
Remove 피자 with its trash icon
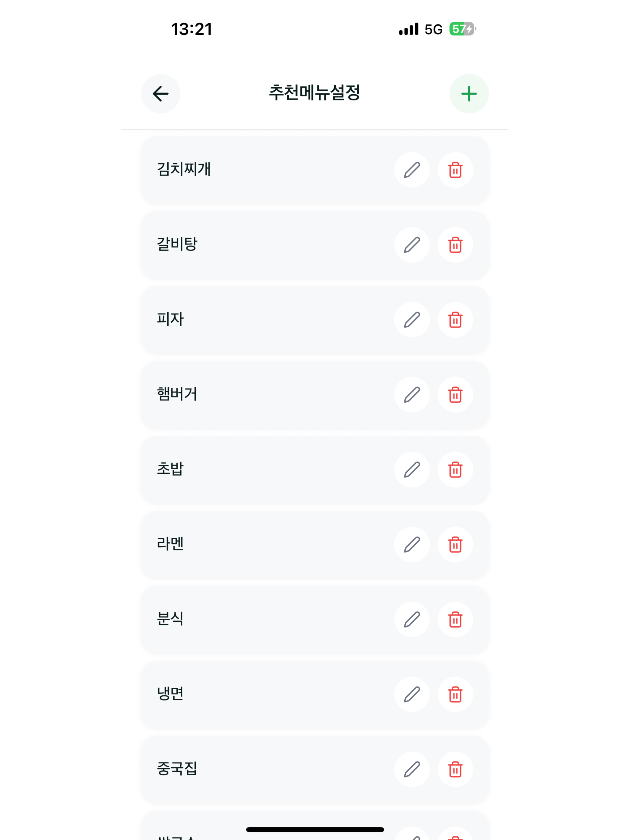click(455, 320)
